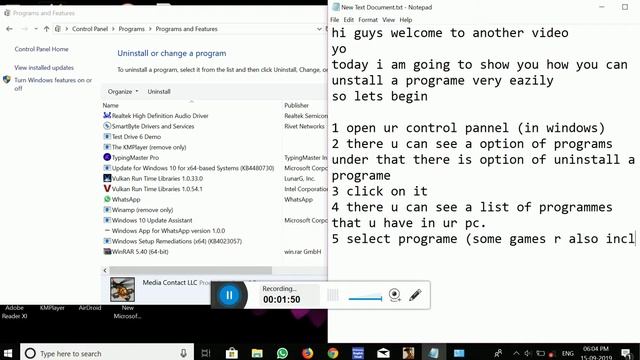The width and height of the screenshot is (640, 360).
Task: Open View installed updates link
Action: (x=44, y=68)
